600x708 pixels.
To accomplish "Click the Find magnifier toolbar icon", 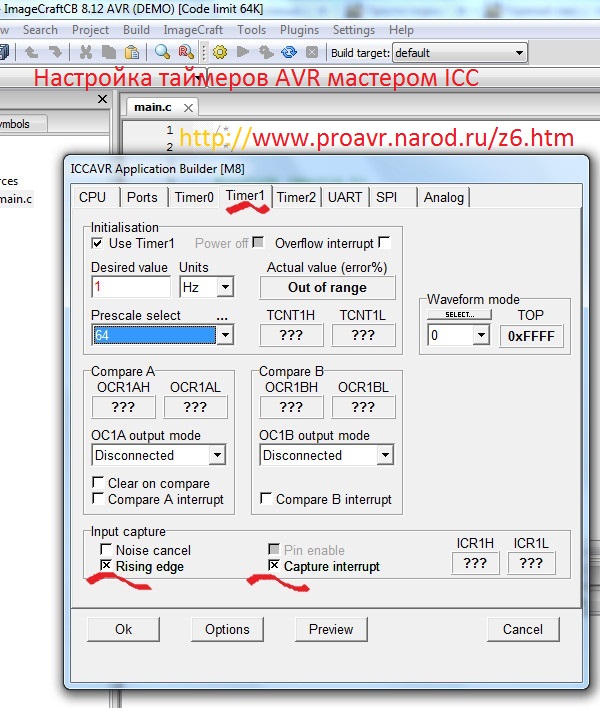I will pyautogui.click(x=162, y=52).
